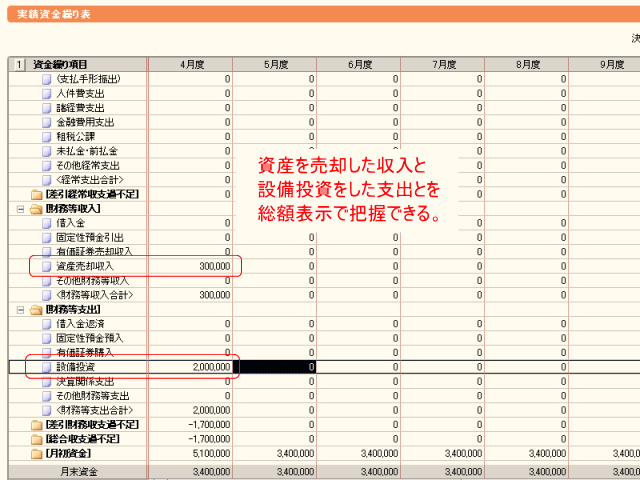Image resolution: width=640 pixels, height=480 pixels.
Task: Select the 金融費用支出 row icon
Action: [47, 122]
